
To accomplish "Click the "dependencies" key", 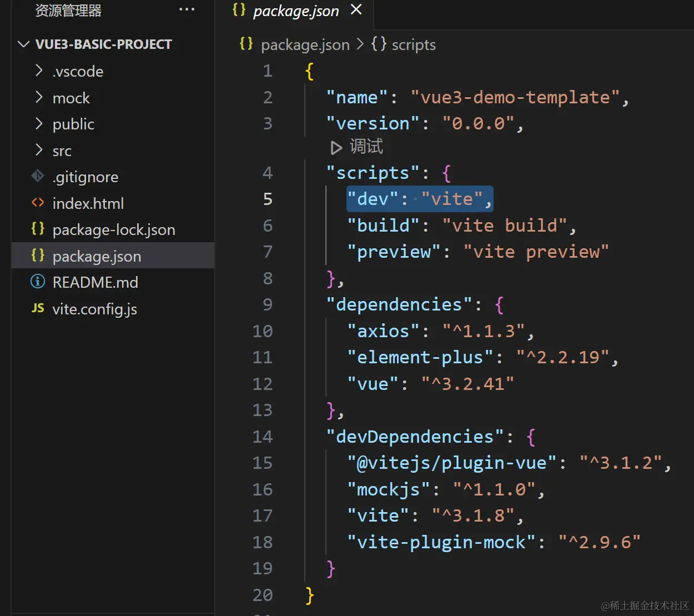I will point(399,304).
